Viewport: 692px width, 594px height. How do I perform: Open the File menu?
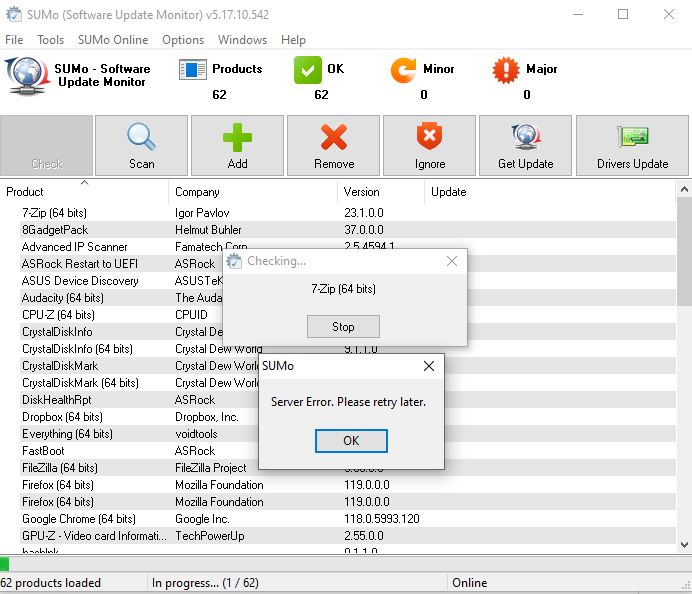tap(14, 40)
